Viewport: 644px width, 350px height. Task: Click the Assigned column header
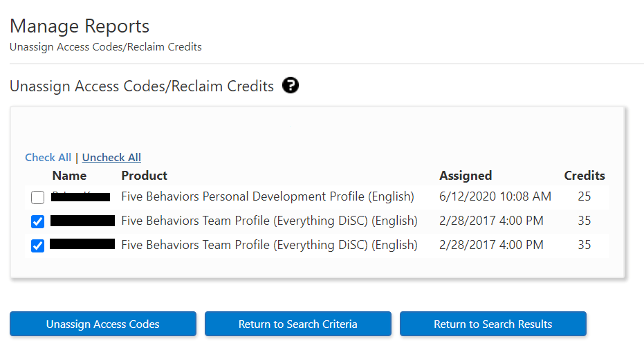tap(466, 176)
